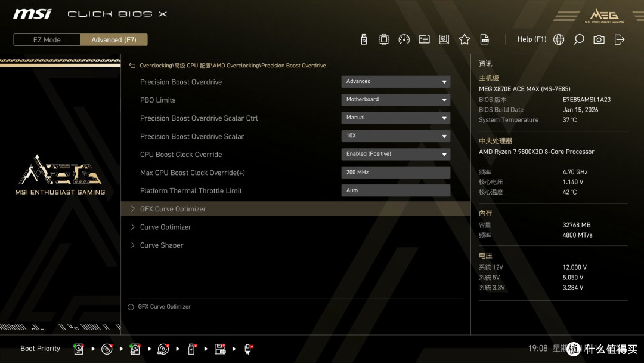Click the 4800 MT/s memory speed value
Screen dimensions: 644x363
coord(577,235)
